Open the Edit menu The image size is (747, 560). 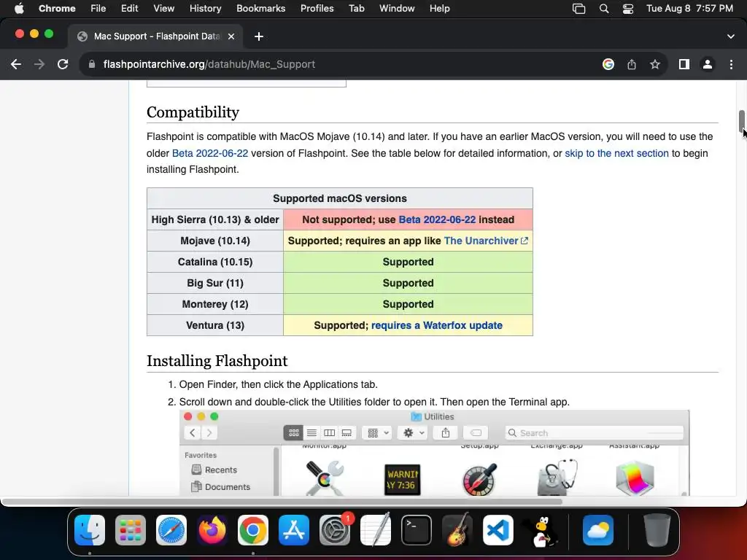[129, 9]
